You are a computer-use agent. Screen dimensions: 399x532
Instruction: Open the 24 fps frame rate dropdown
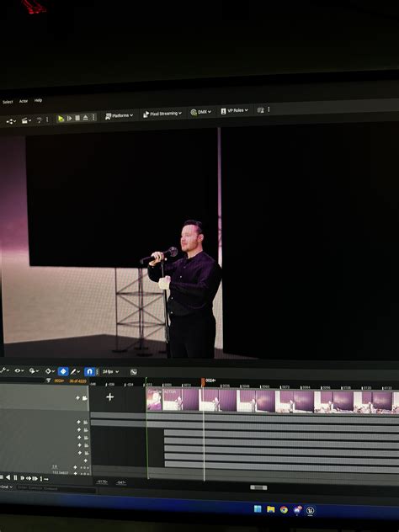click(x=110, y=372)
